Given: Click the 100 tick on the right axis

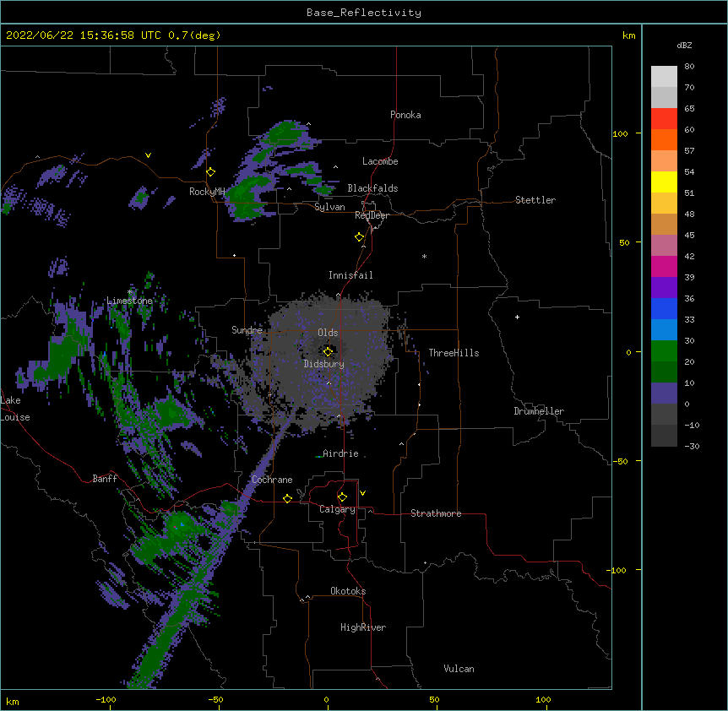Looking at the screenshot, I should (620, 133).
